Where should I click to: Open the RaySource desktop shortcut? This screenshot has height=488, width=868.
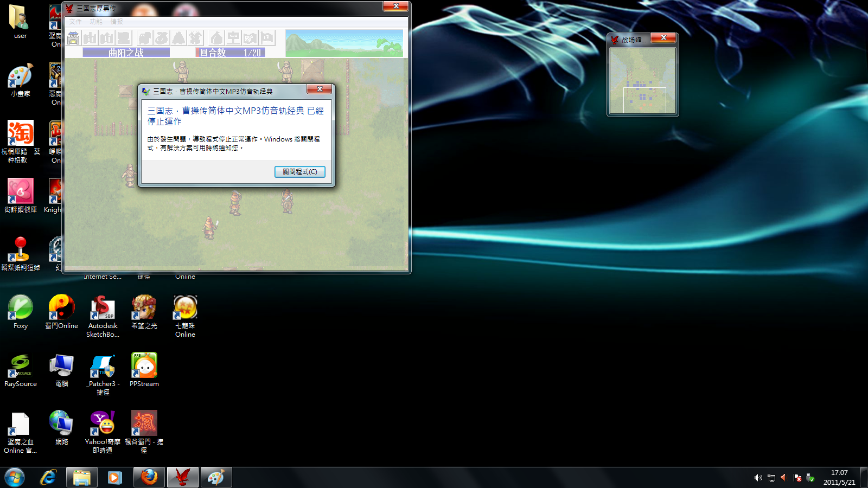click(x=20, y=370)
